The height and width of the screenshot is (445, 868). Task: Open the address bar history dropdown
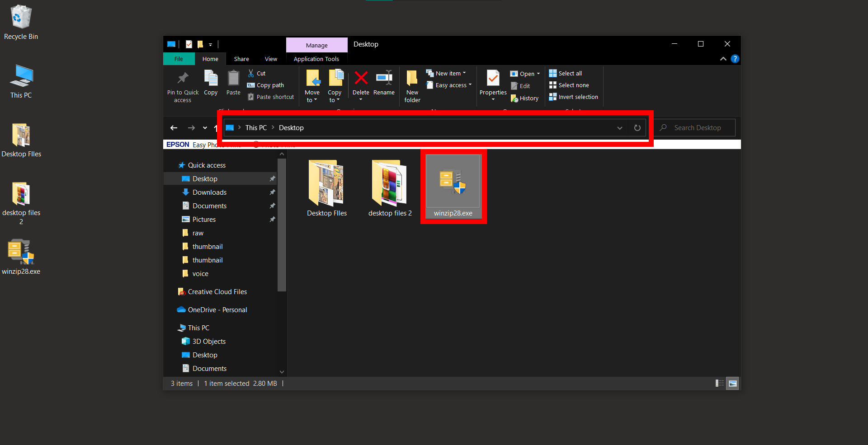tap(619, 128)
